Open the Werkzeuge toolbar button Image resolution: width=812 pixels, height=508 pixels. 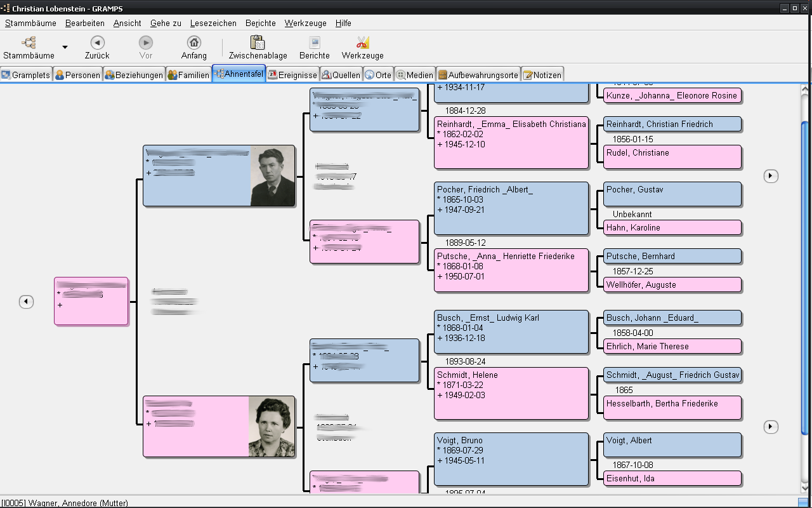coord(363,48)
